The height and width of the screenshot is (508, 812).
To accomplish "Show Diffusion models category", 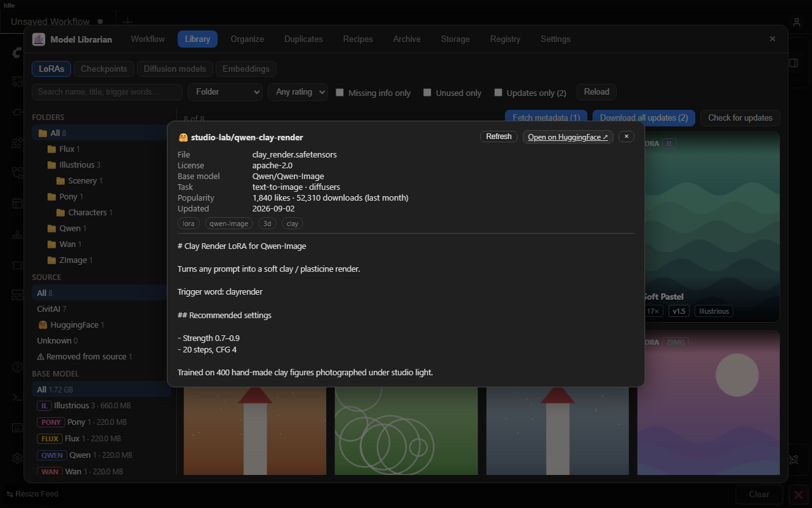I will [x=175, y=69].
